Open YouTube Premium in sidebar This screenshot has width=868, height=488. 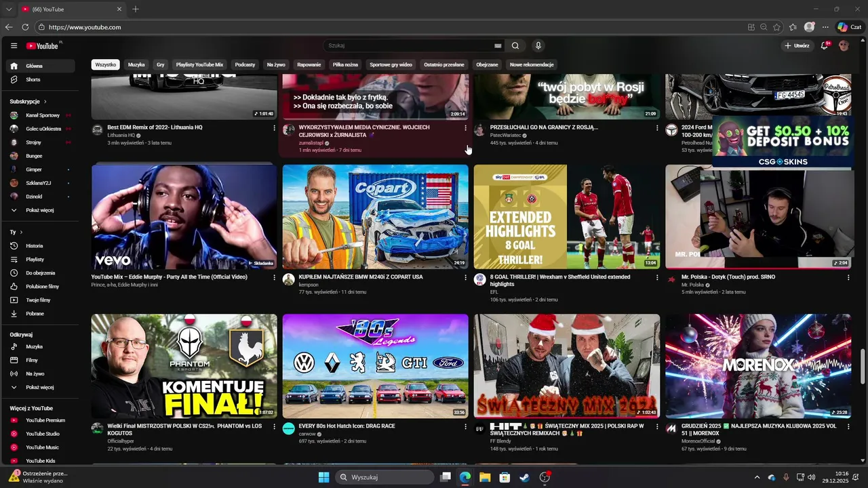tap(42, 420)
